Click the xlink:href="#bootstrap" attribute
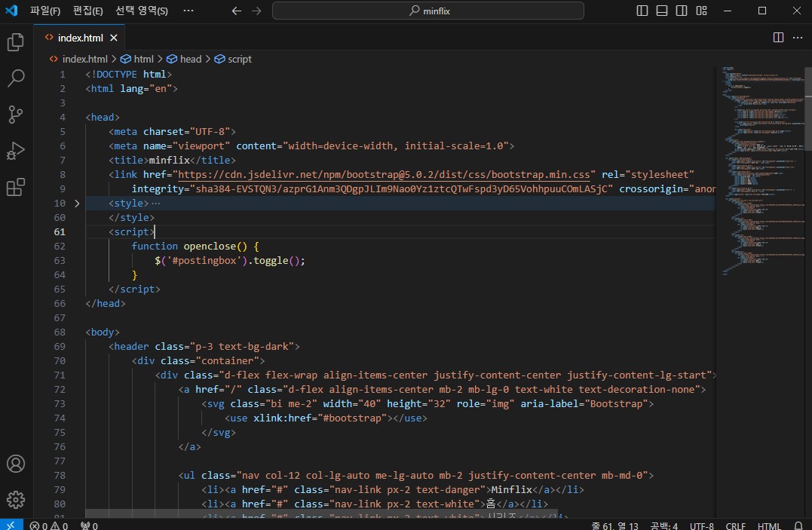The image size is (812, 530). [320, 418]
